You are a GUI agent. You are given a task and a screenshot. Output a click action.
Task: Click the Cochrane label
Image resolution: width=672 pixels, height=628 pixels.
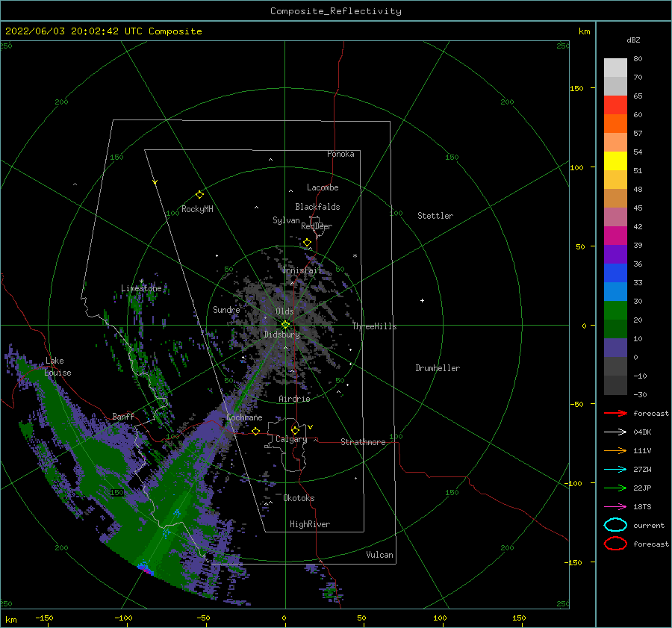244,417
